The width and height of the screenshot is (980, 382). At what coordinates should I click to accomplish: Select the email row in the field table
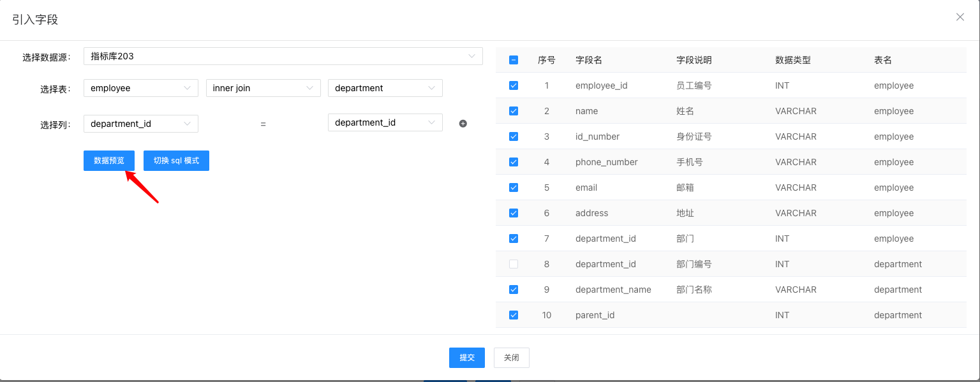tap(586, 187)
